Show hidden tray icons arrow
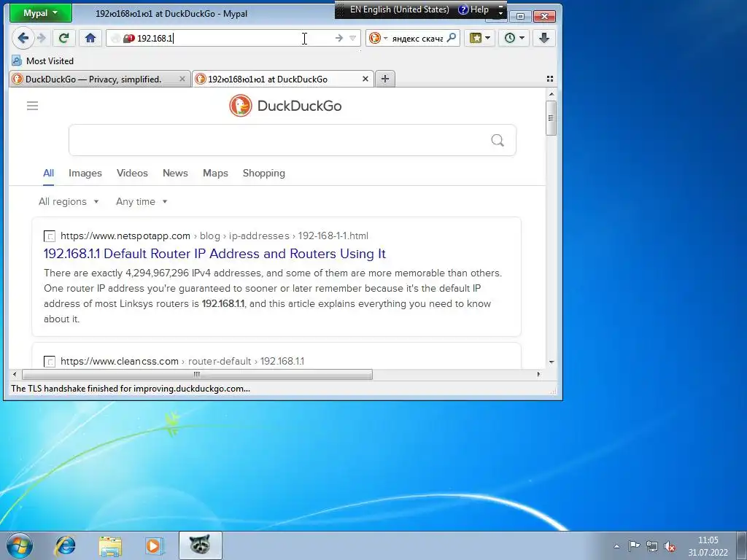Viewport: 747px width, 560px height. click(x=616, y=546)
